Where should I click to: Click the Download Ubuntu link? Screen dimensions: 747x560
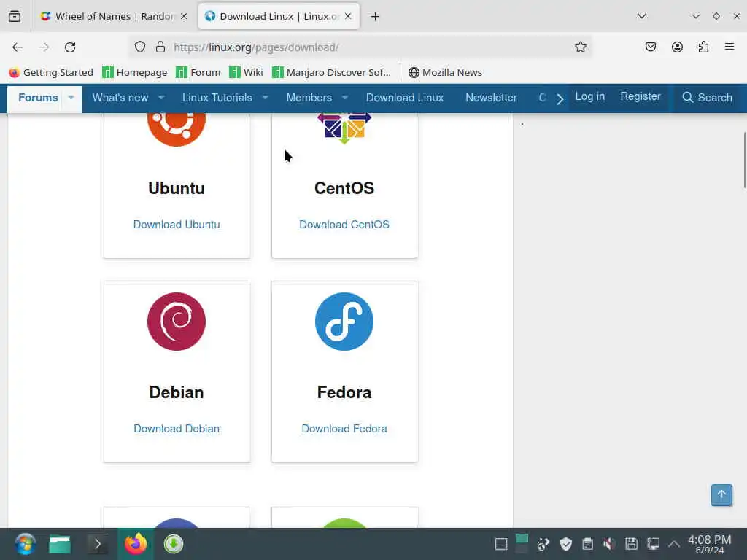[177, 225]
